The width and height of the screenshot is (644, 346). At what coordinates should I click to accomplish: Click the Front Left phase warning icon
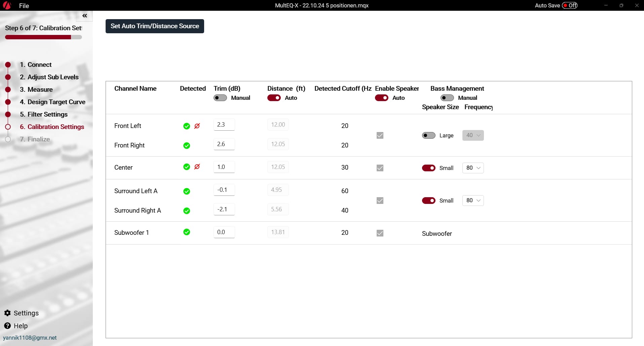tap(197, 126)
